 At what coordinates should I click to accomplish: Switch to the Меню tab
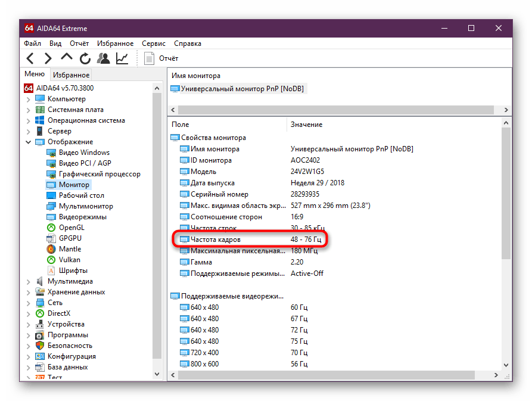coord(35,74)
